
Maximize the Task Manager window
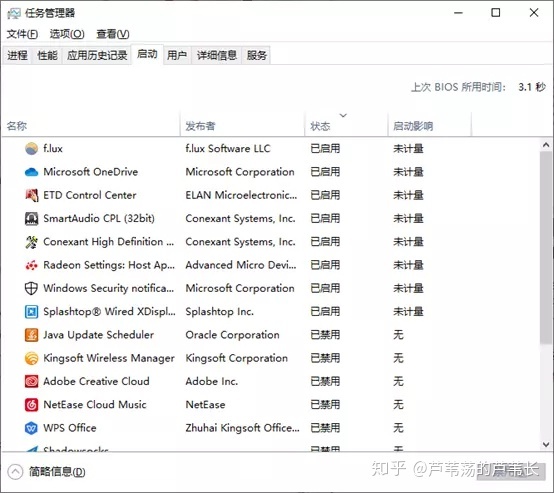(496, 13)
